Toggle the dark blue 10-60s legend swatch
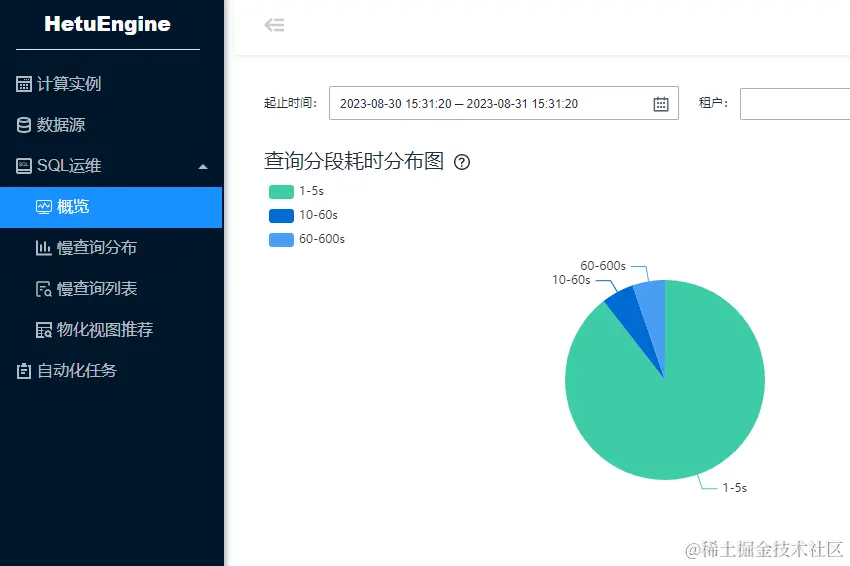This screenshot has height=566, width=850. [281, 216]
